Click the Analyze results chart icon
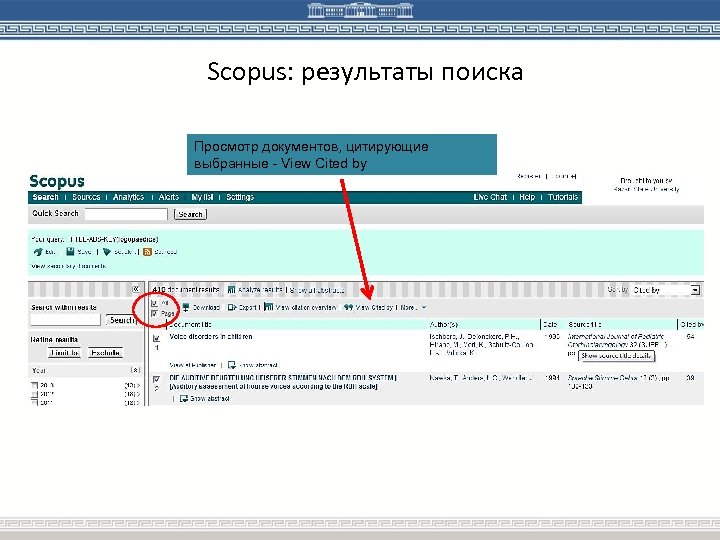720x540 pixels. click(x=231, y=290)
